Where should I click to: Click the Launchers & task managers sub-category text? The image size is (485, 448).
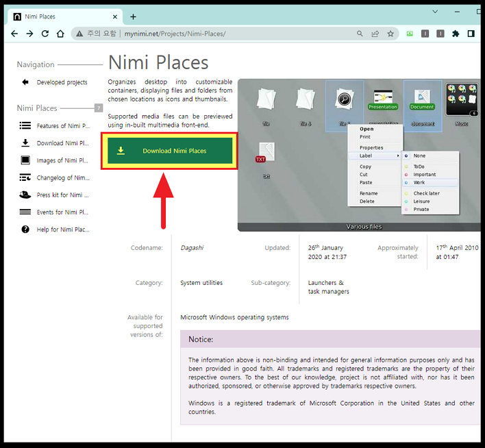[329, 287]
